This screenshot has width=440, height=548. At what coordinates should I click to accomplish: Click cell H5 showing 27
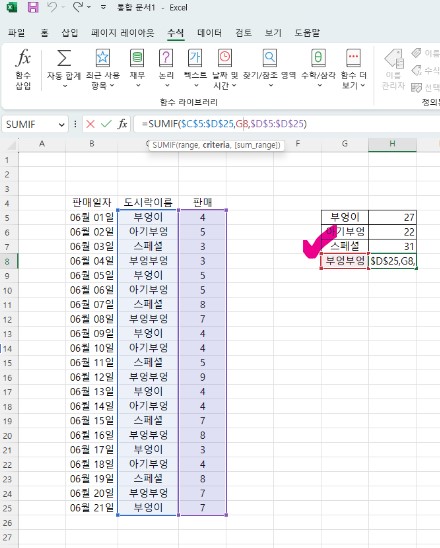click(392, 217)
